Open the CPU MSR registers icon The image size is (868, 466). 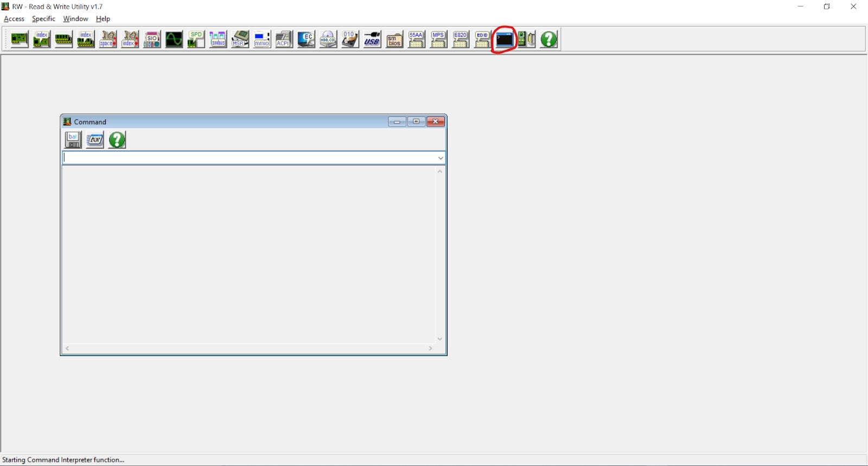click(x=240, y=39)
